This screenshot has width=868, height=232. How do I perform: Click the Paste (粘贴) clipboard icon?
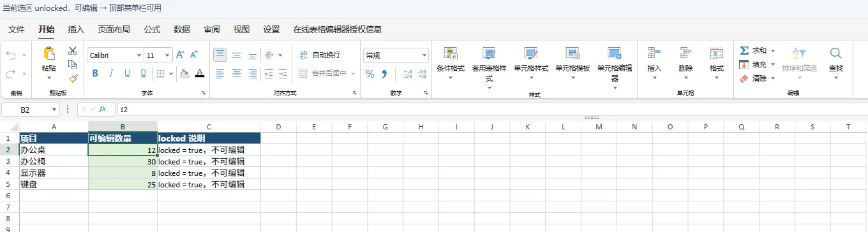point(49,54)
